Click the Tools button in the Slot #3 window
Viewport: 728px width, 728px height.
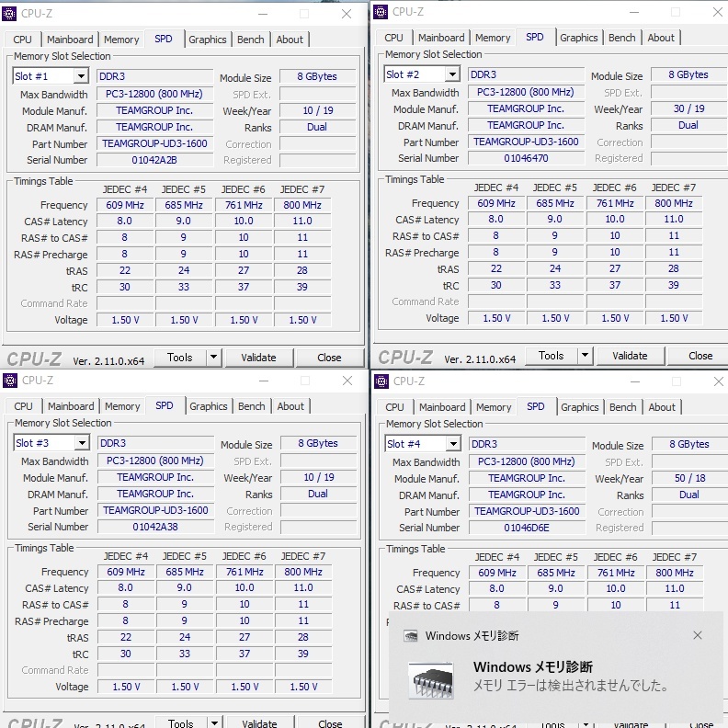[x=181, y=722]
